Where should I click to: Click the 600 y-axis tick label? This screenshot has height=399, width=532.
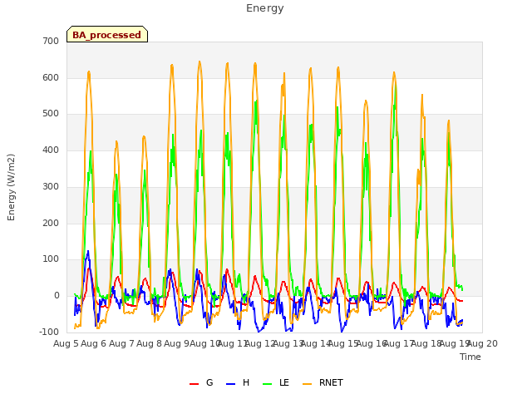(x=51, y=77)
